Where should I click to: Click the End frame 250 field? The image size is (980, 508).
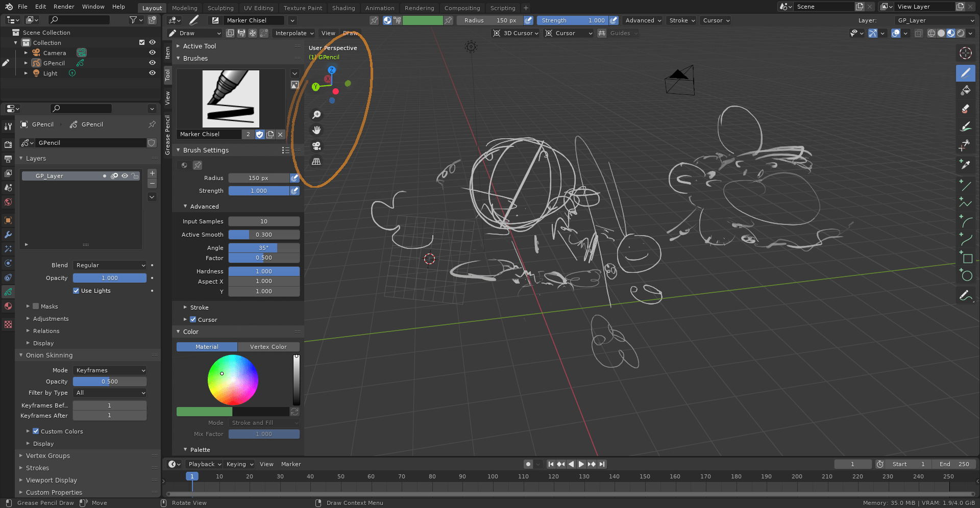click(x=954, y=464)
